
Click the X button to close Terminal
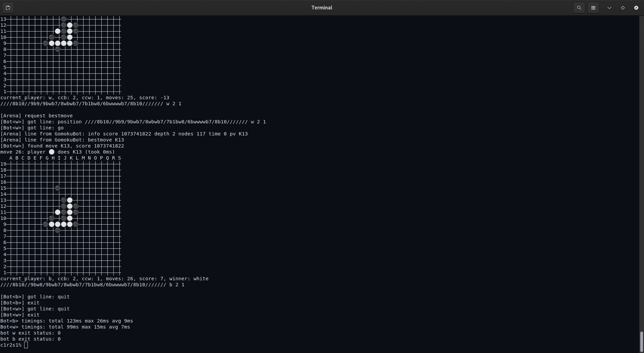coord(636,7)
